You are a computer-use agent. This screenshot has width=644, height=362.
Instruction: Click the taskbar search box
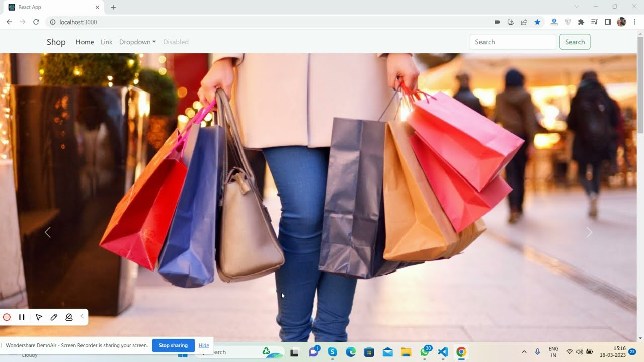[238, 352]
